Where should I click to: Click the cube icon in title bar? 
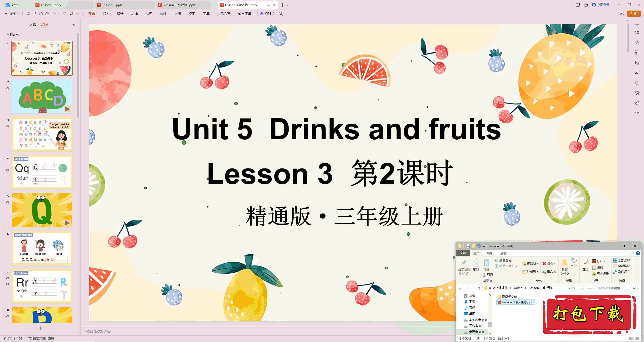(x=586, y=5)
